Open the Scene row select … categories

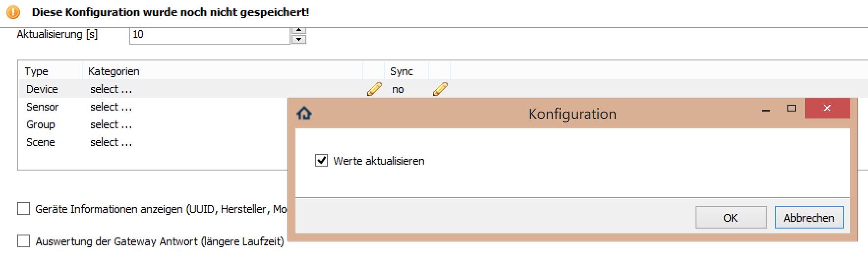click(x=111, y=142)
